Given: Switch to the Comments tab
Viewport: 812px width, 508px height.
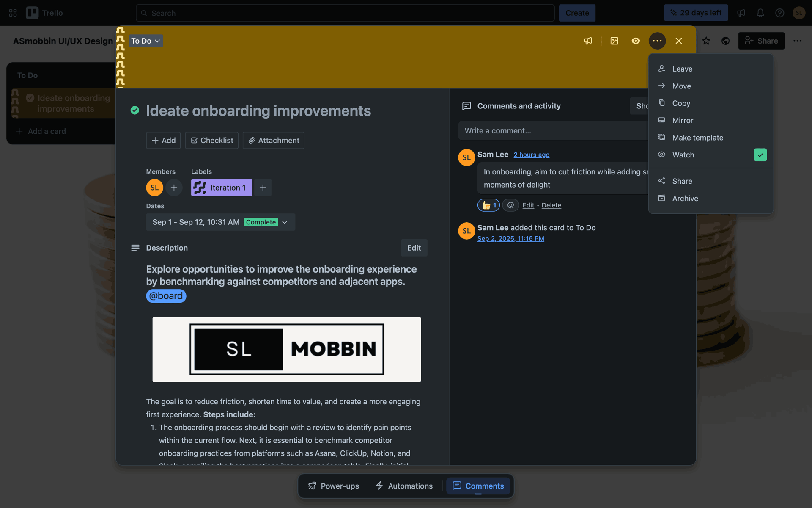Looking at the screenshot, I should 478,486.
